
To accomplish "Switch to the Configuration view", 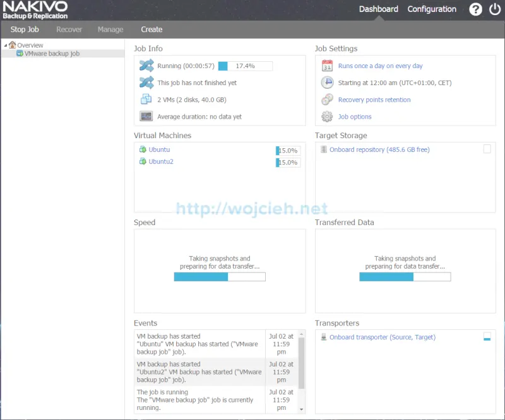I will coord(432,9).
